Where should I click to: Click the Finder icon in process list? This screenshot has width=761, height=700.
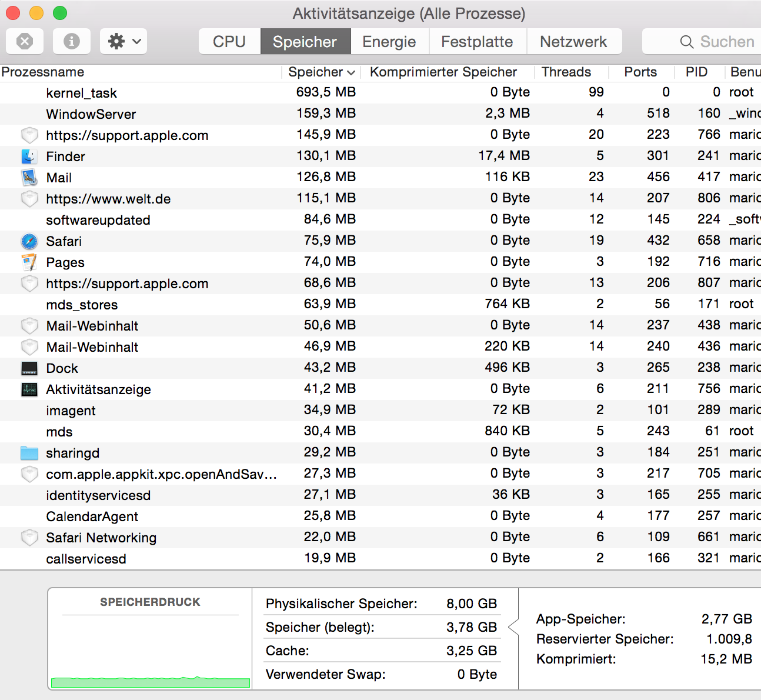[29, 156]
